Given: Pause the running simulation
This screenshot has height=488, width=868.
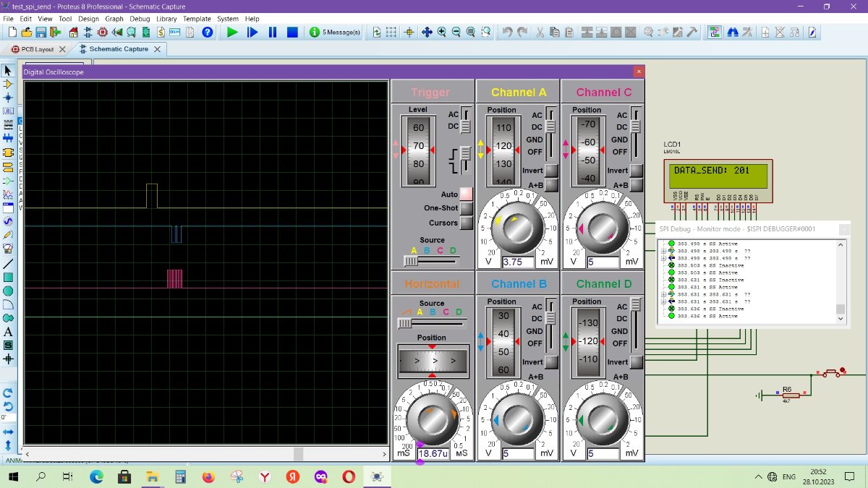Looking at the screenshot, I should click(x=273, y=32).
